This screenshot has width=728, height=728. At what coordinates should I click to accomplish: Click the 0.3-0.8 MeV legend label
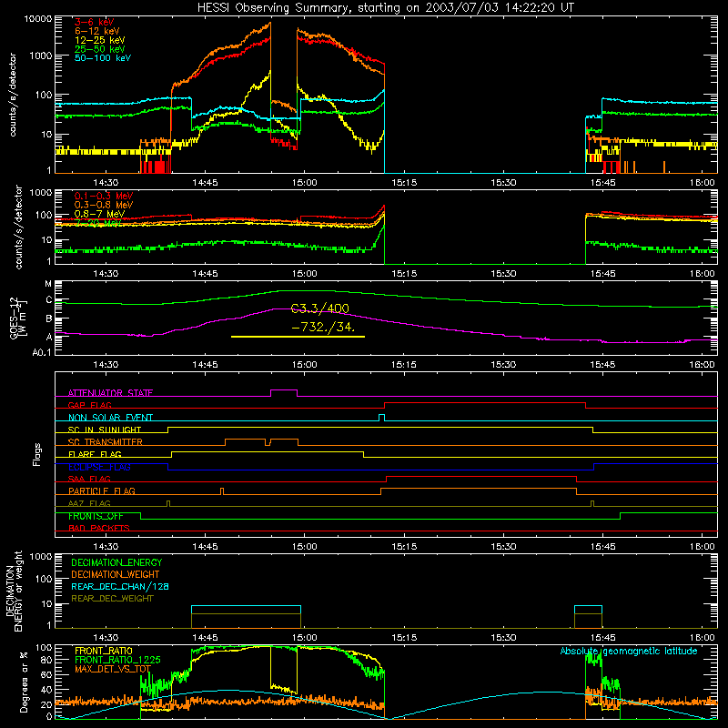[104, 205]
